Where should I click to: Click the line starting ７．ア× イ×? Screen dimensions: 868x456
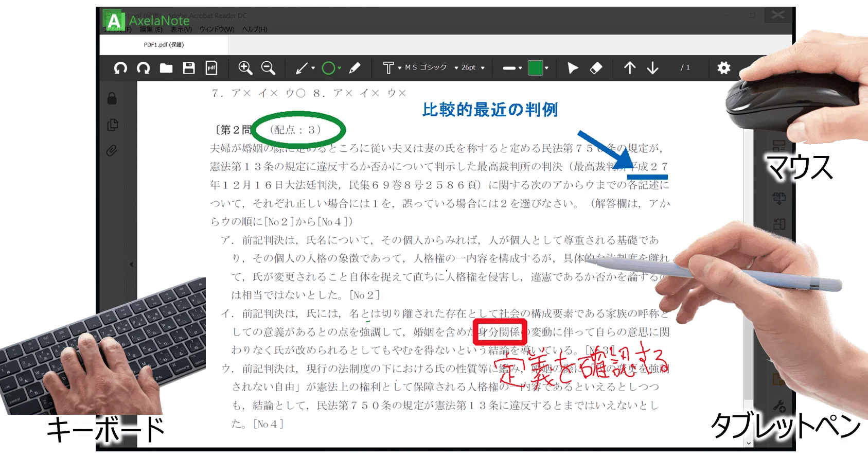click(x=310, y=93)
